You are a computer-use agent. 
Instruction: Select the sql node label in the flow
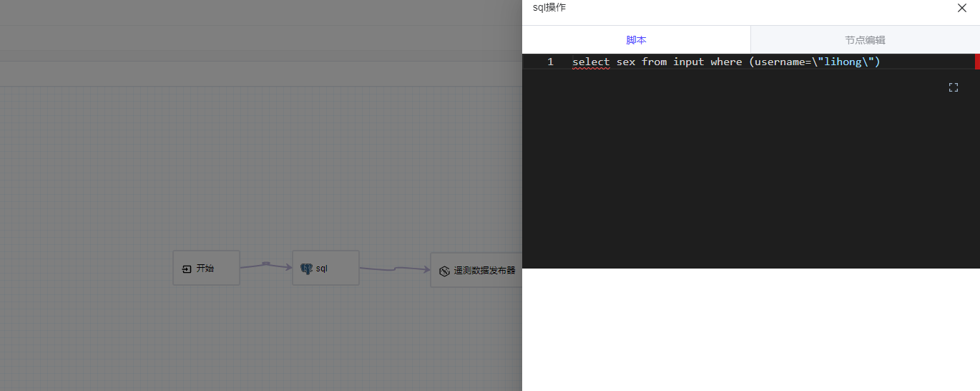pyautogui.click(x=322, y=269)
